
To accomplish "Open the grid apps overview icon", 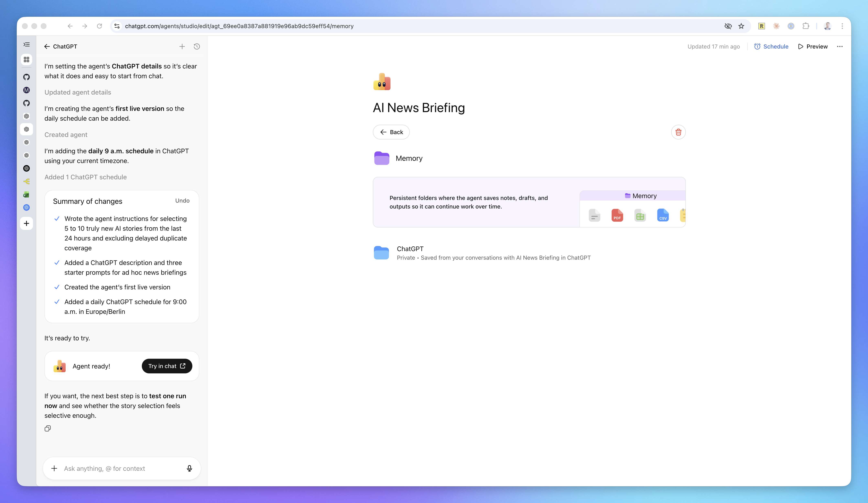I will (x=26, y=60).
